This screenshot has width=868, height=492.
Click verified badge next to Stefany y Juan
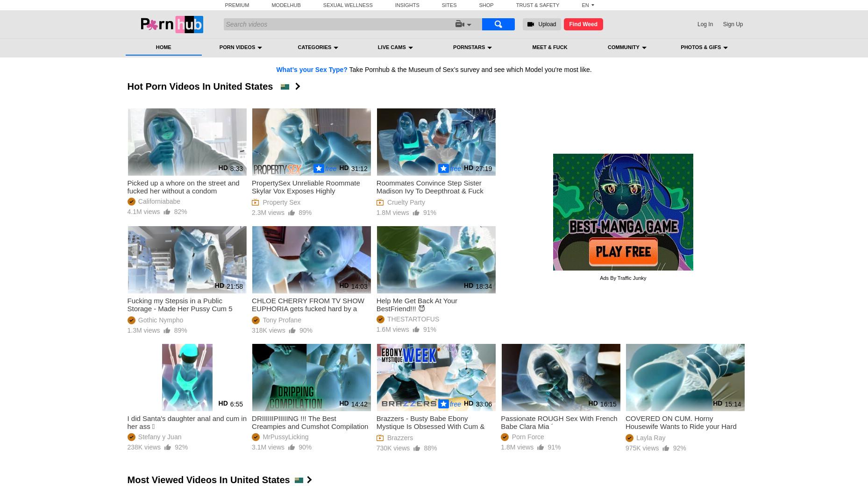(131, 437)
